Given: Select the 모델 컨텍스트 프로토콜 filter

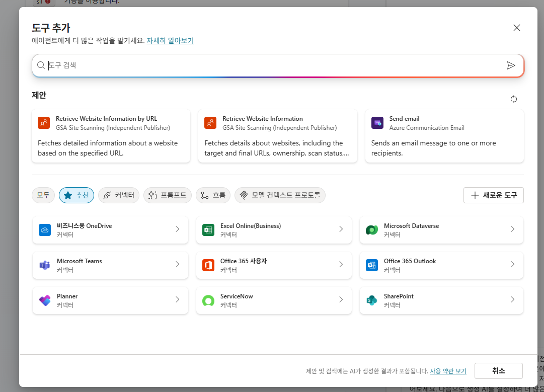Looking at the screenshot, I should tap(280, 195).
